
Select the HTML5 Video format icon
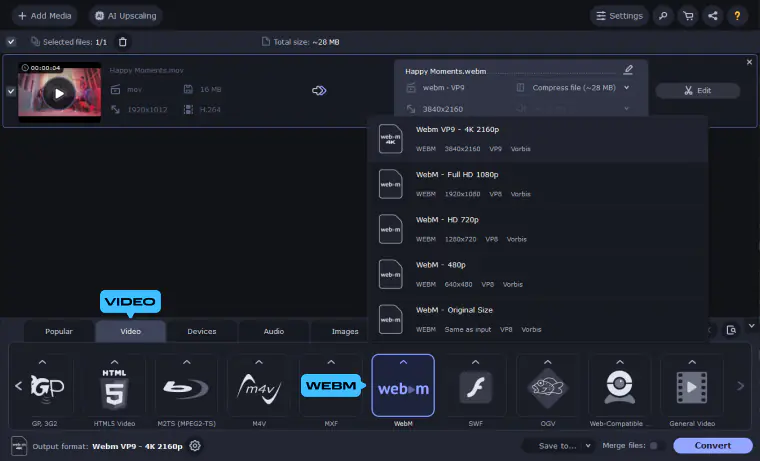[x=114, y=391]
